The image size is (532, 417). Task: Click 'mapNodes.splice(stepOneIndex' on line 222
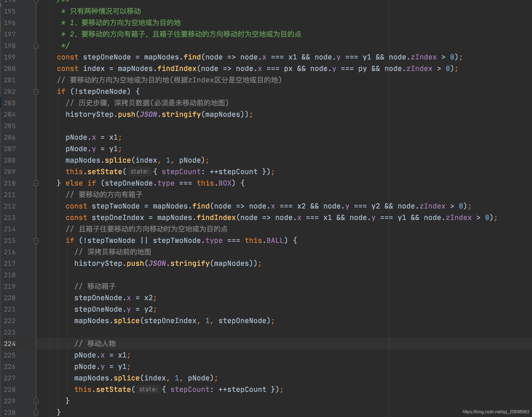coord(135,321)
